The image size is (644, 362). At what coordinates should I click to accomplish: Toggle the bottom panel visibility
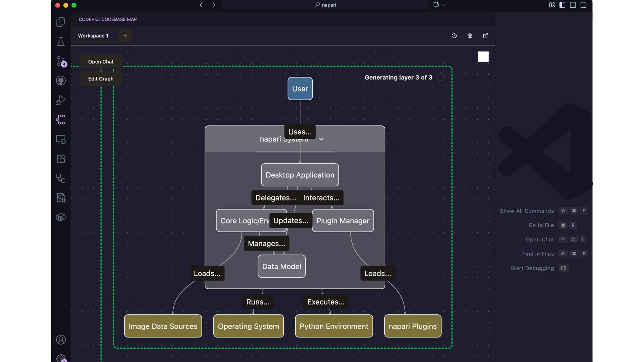pos(573,5)
